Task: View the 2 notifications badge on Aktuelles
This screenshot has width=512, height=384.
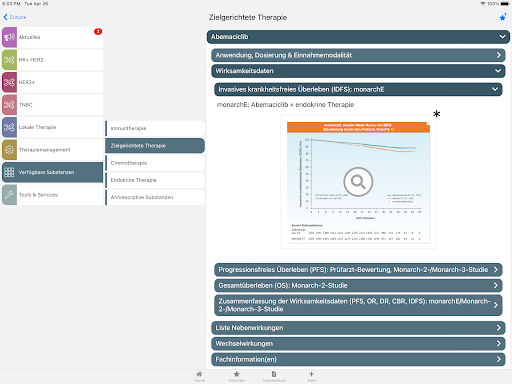Action: coord(98,31)
